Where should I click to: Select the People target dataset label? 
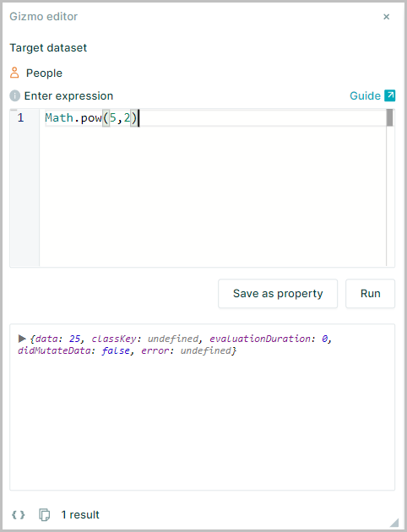(44, 73)
